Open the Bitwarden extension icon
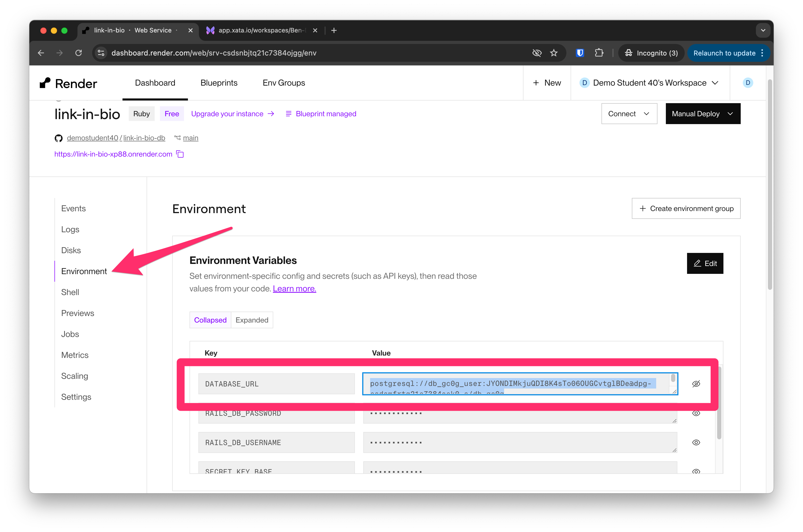This screenshot has width=803, height=532. point(580,53)
